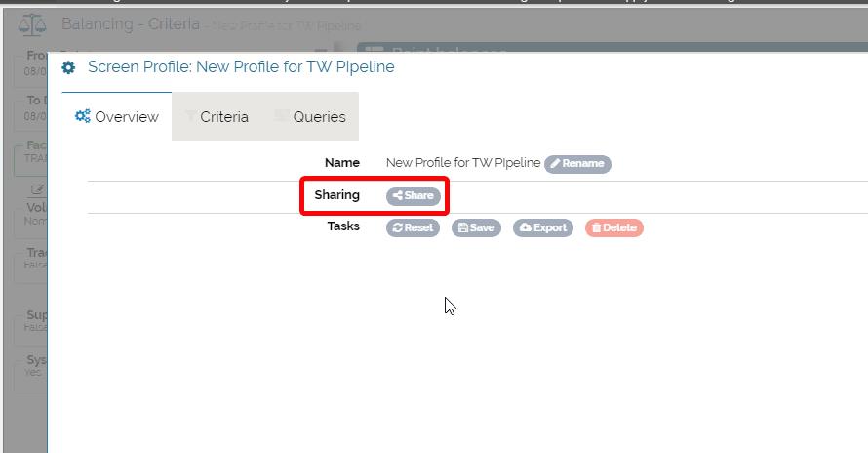Viewport: 868px width, 453px height.
Task: Click the funnel icon on the Criteria tab
Action: click(x=190, y=117)
